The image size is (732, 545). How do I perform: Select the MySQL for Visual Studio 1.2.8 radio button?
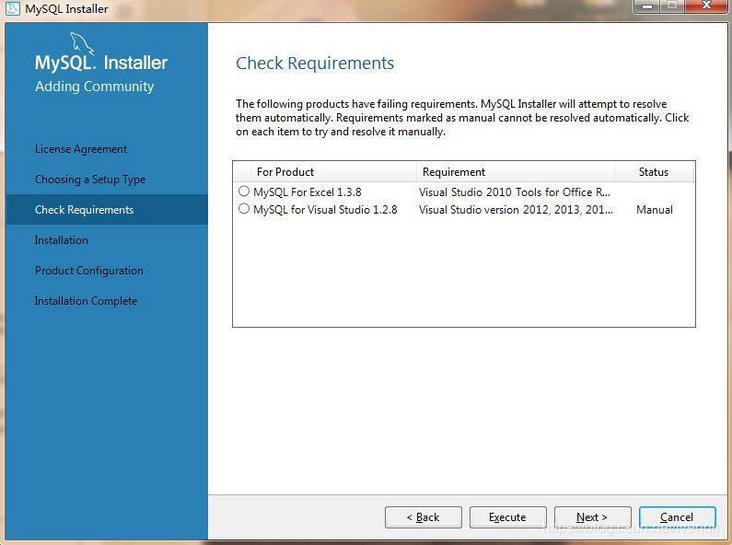click(x=244, y=209)
